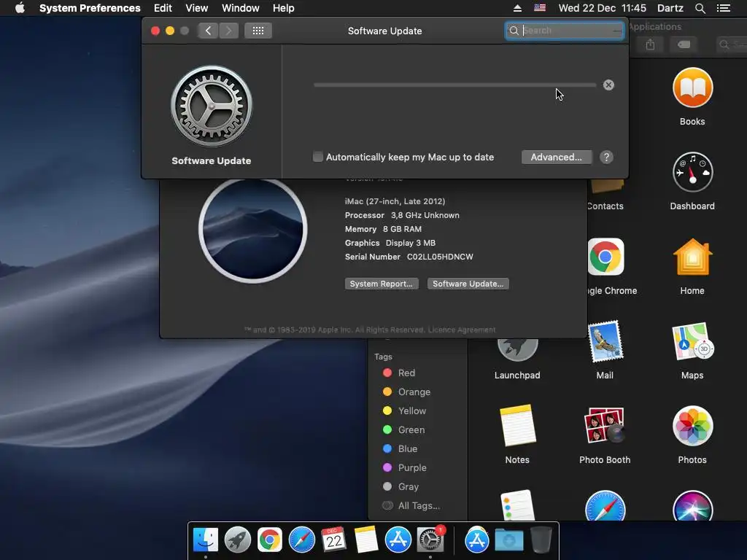Open Spotlight search in menu bar
The image size is (747, 560).
700,8
